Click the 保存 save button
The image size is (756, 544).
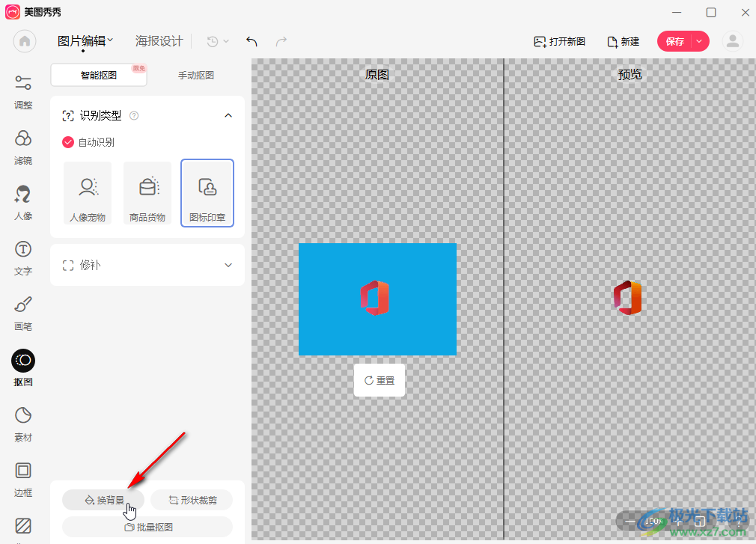(x=674, y=41)
